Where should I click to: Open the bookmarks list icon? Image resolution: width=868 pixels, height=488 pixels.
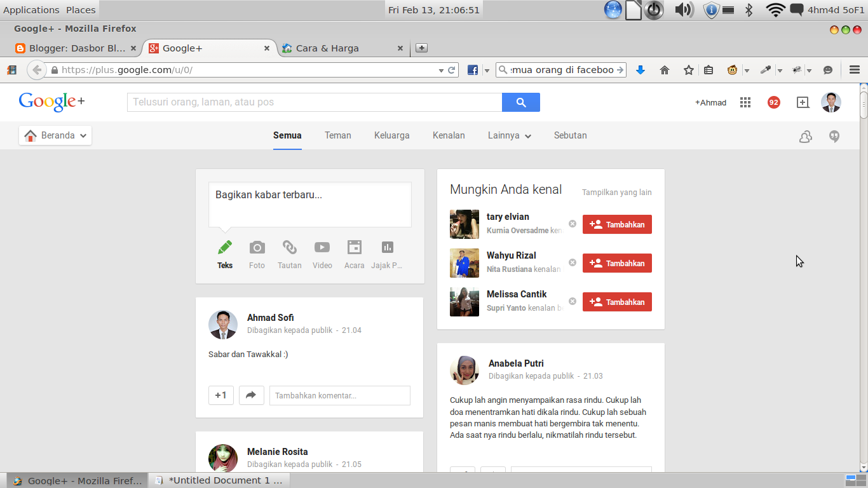click(x=709, y=70)
